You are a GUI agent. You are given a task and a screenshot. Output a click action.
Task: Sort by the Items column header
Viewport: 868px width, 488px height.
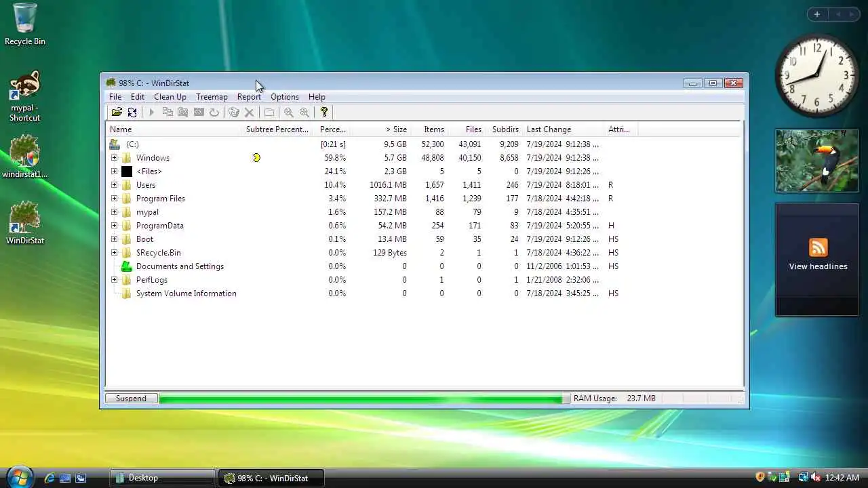point(429,129)
